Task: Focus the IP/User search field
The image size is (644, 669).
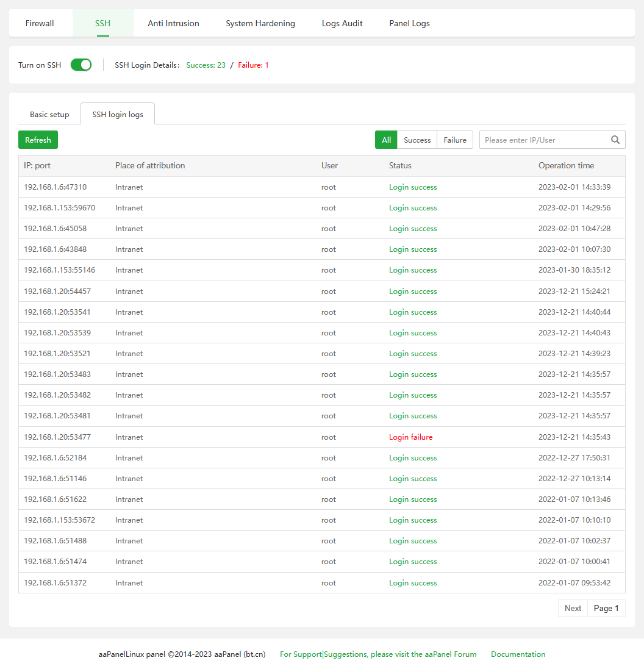Action: (x=543, y=140)
